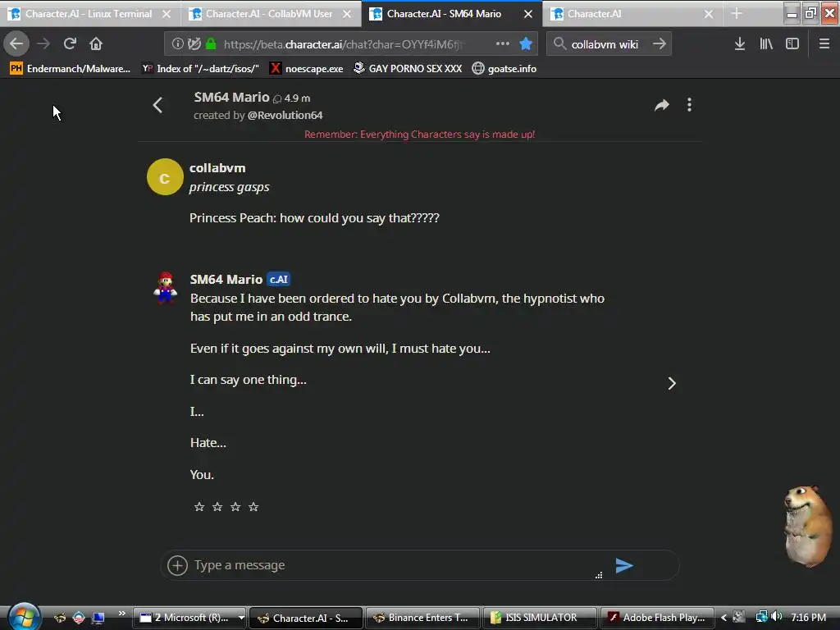This screenshot has width=840, height=630.
Task: Click the network tray icon
Action: click(761, 617)
